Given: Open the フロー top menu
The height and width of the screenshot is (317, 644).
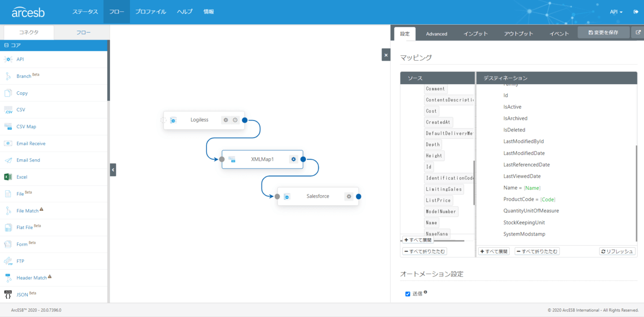Looking at the screenshot, I should 116,12.
